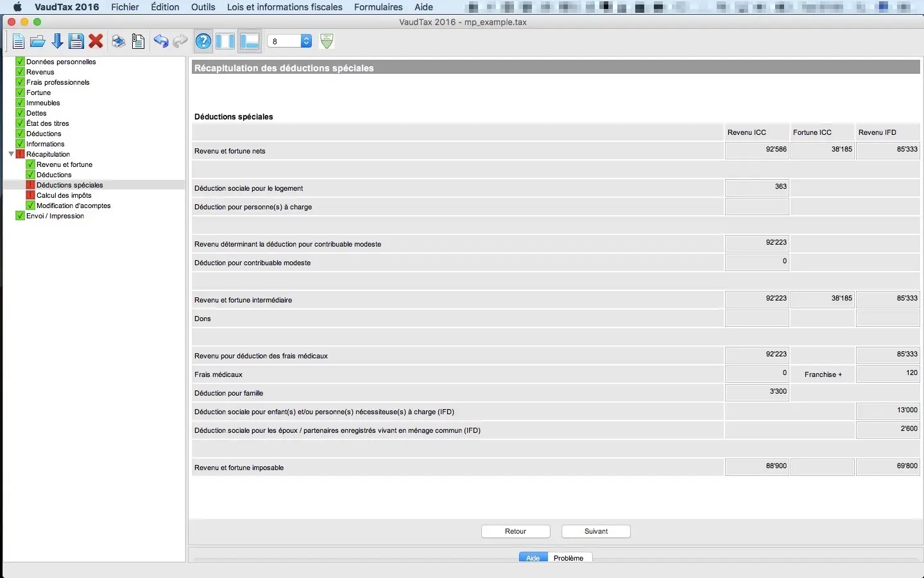Click Dons Revenu ICC field
Viewport: 924px width, 578px height.
[x=757, y=318]
